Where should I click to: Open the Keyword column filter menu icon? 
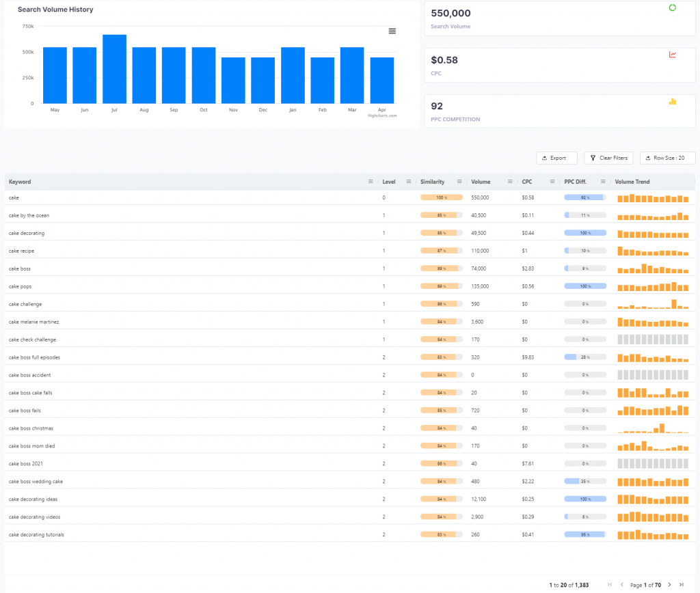pos(371,182)
